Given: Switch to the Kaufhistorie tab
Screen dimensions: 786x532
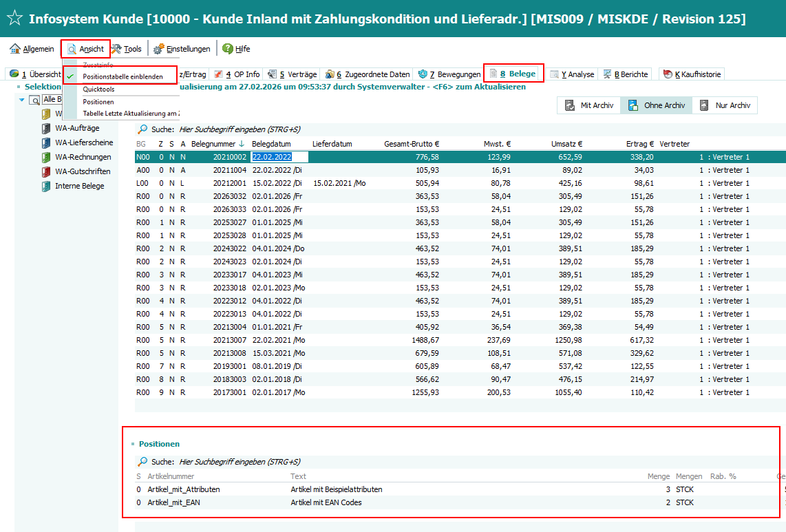Looking at the screenshot, I should coord(692,74).
